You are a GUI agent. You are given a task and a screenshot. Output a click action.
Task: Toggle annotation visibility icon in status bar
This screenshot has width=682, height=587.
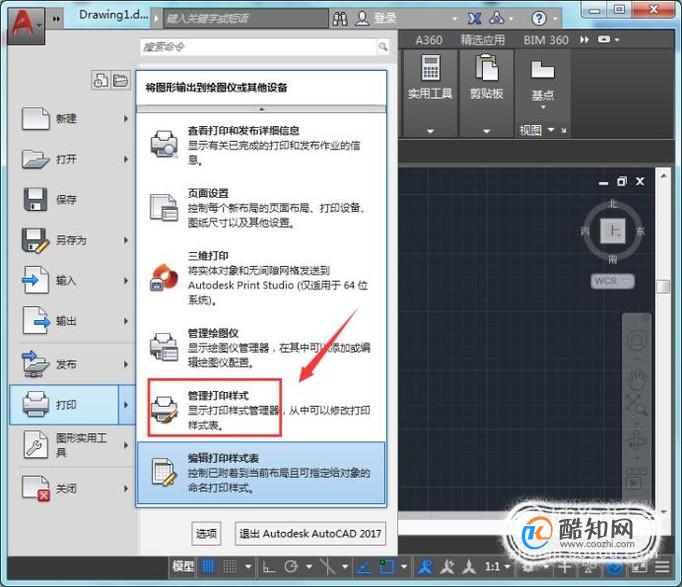click(425, 567)
